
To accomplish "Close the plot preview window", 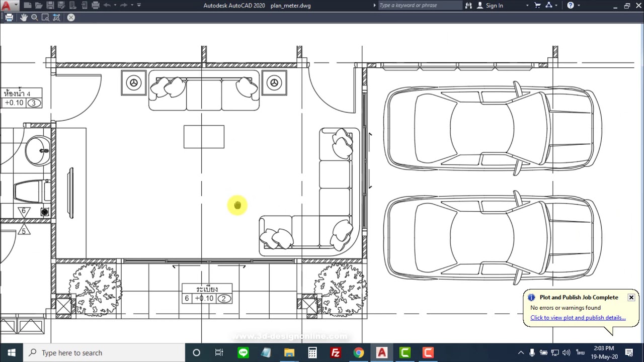I will [x=71, y=17].
